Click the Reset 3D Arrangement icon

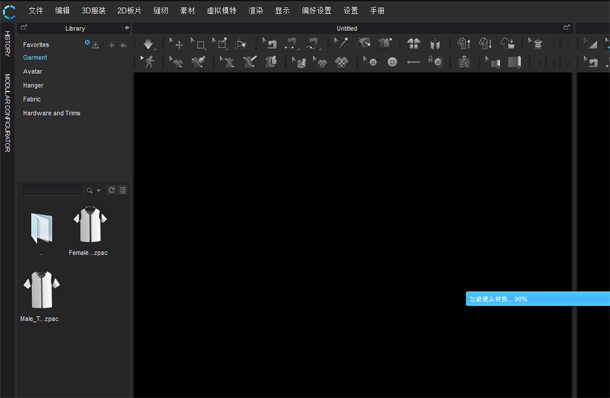coord(435,44)
